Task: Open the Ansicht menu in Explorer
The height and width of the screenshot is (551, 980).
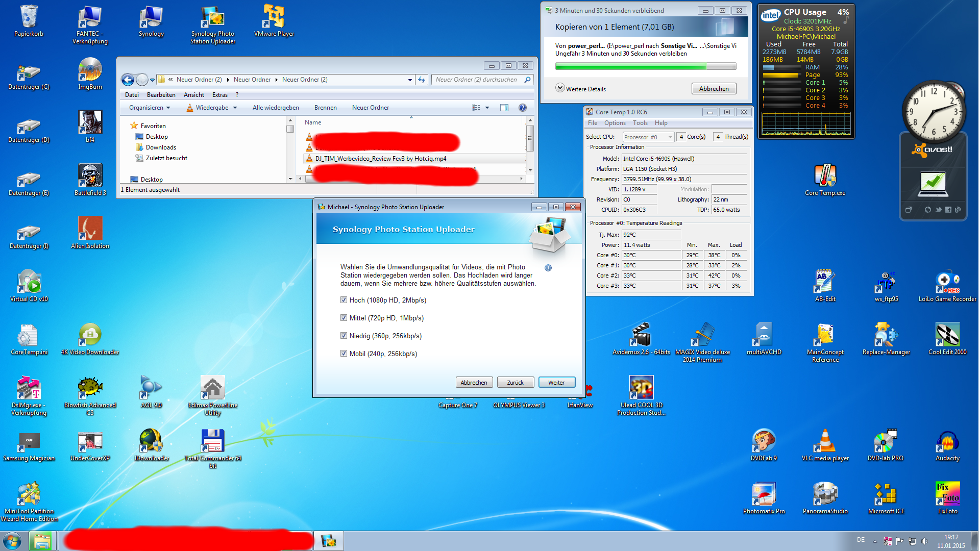Action: pos(193,95)
